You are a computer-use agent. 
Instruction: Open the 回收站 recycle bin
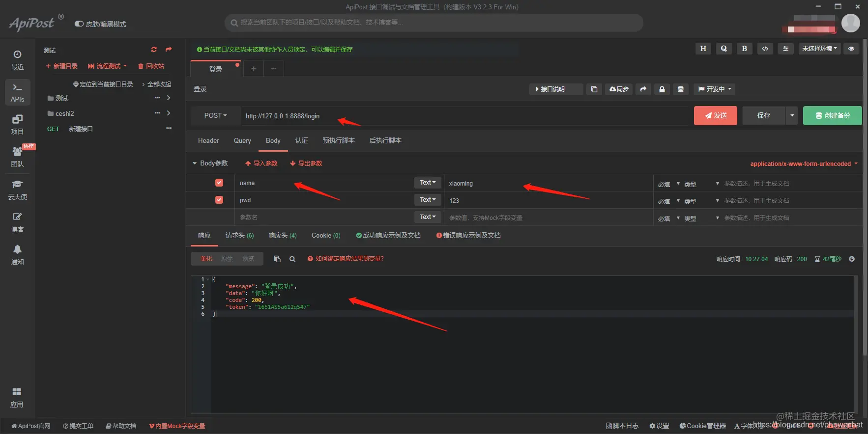point(151,66)
